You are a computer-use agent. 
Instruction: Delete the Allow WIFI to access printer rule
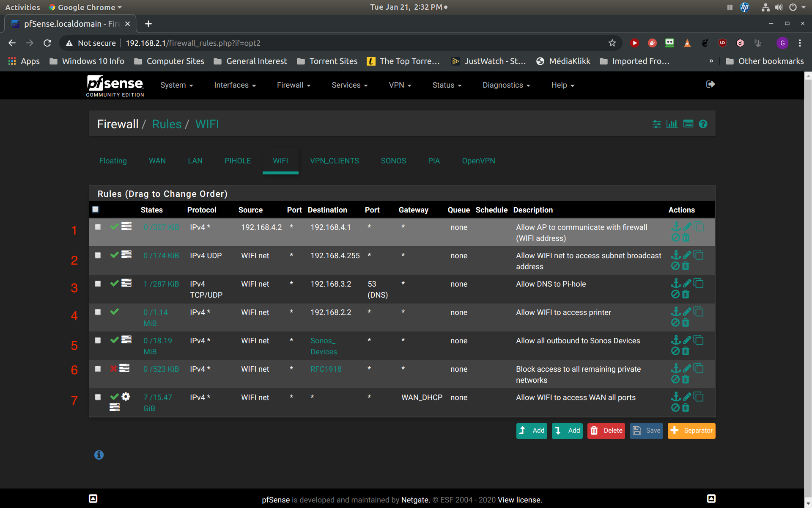tap(686, 323)
